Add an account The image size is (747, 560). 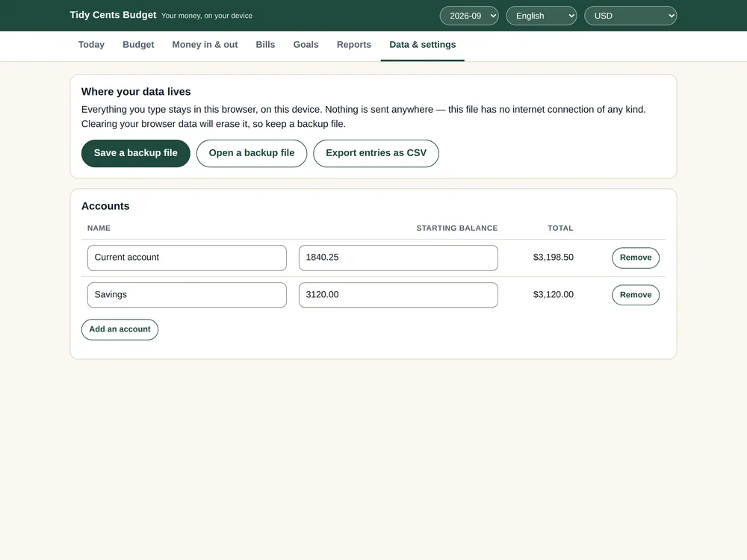(120, 329)
